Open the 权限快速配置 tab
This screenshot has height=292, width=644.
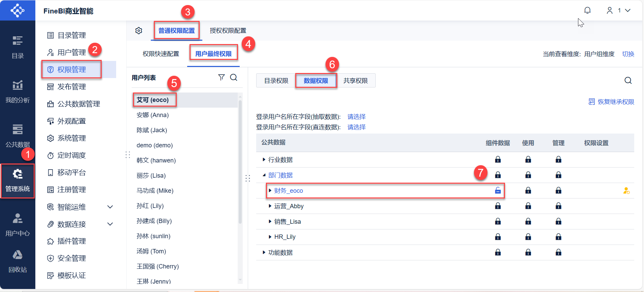click(161, 54)
